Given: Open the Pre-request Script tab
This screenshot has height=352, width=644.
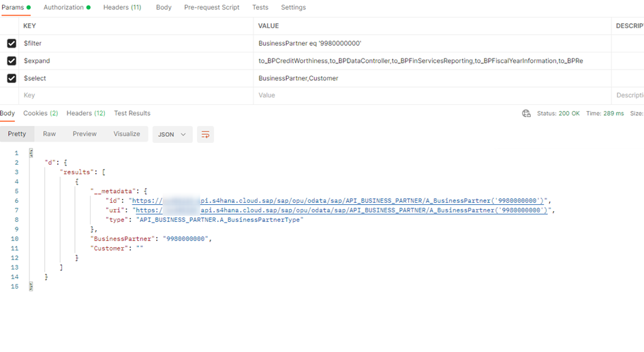Looking at the screenshot, I should (211, 7).
